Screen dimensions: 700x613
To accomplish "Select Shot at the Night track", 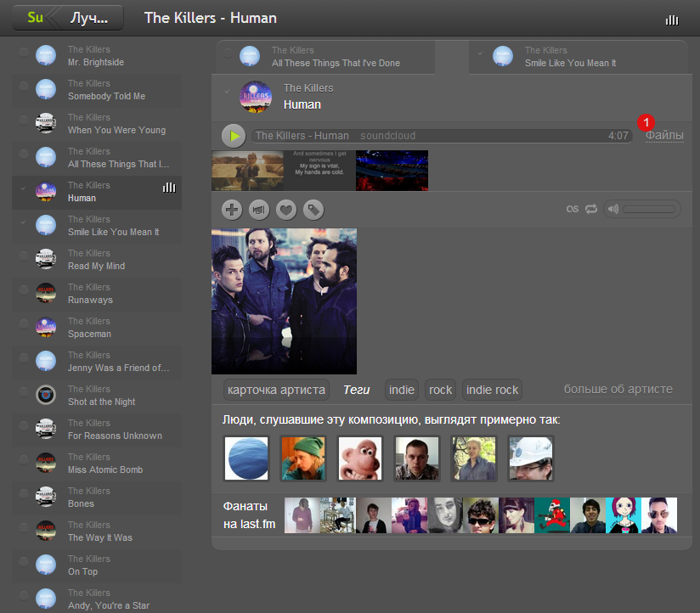I will click(x=97, y=396).
